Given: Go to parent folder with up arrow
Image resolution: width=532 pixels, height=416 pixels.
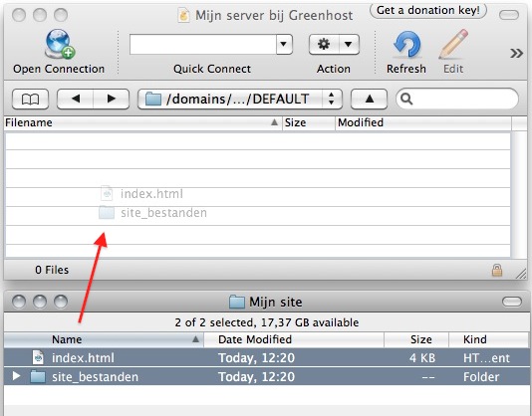Looking at the screenshot, I should click(370, 99).
